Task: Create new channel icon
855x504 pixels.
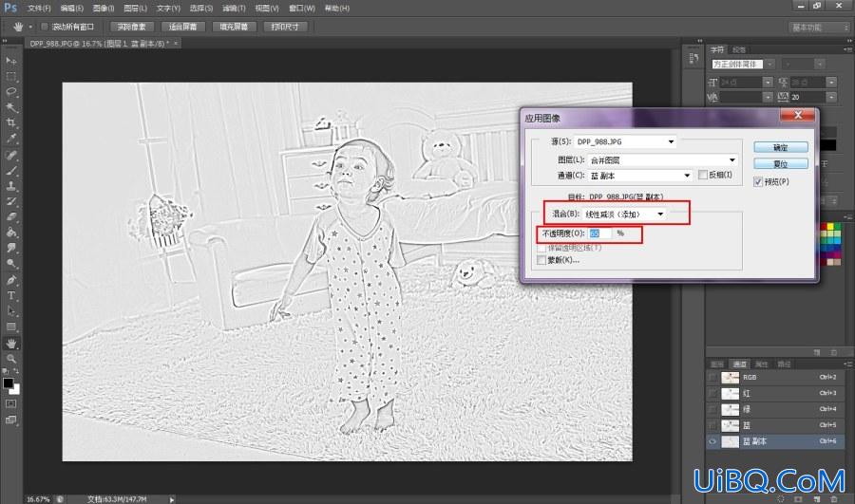Action: [x=816, y=498]
